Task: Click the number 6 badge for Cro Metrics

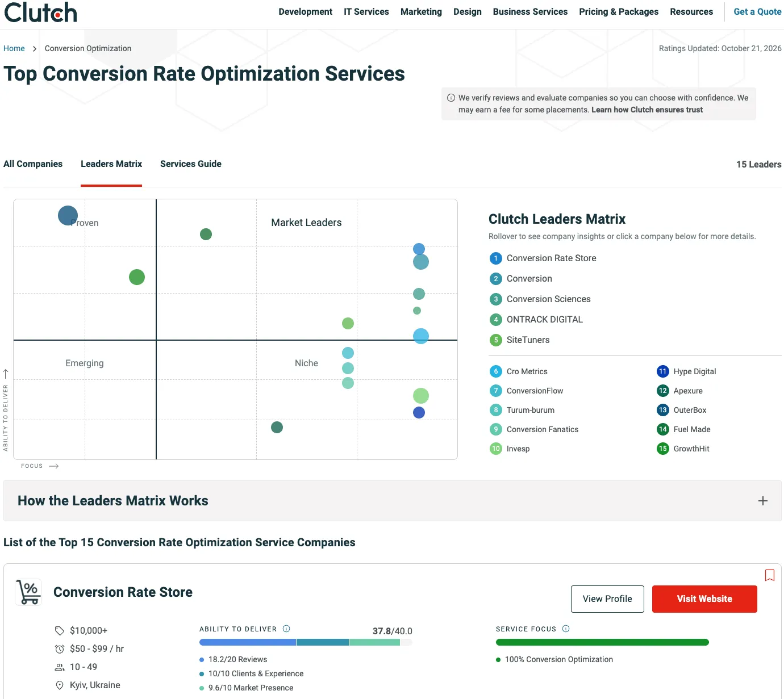Action: pos(496,371)
